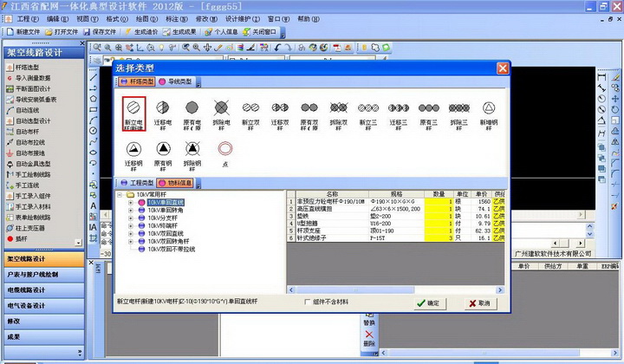Screen dimensions: 624x364
Task: Click 柱上变压器 in the sidebar
Action: point(26,228)
